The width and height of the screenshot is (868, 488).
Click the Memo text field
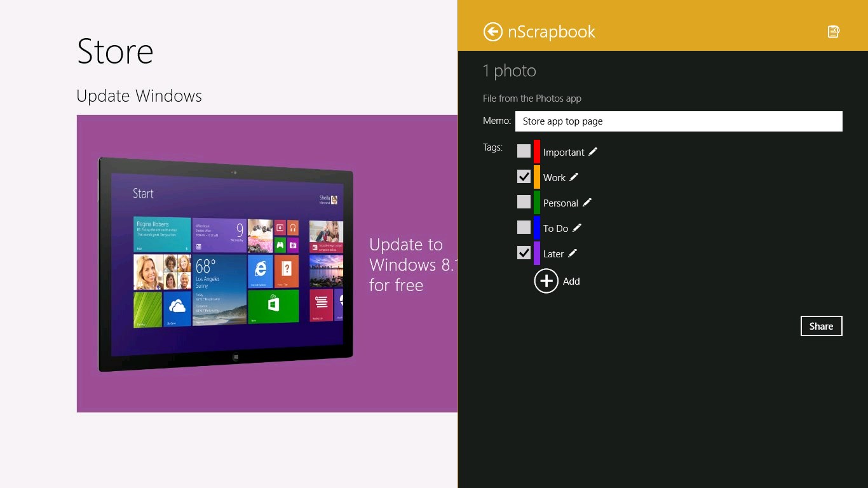[678, 121]
